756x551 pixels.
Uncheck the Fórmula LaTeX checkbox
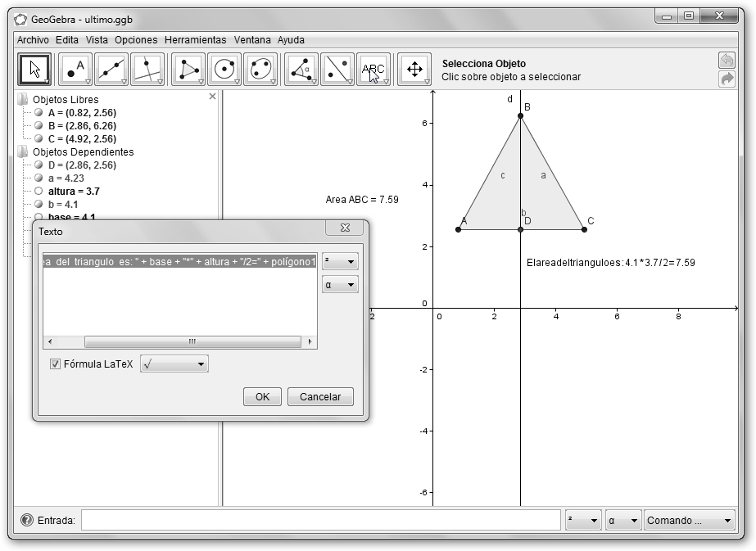pos(56,364)
